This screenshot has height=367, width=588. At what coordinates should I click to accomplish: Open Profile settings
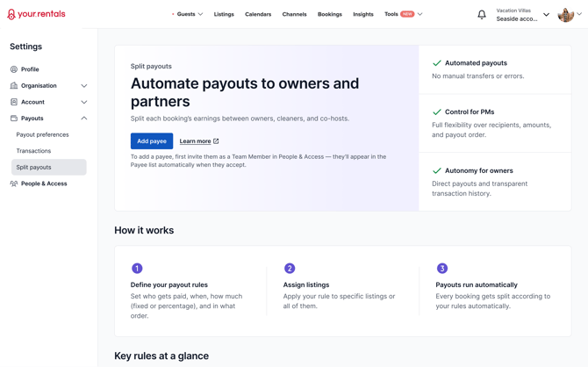30,69
